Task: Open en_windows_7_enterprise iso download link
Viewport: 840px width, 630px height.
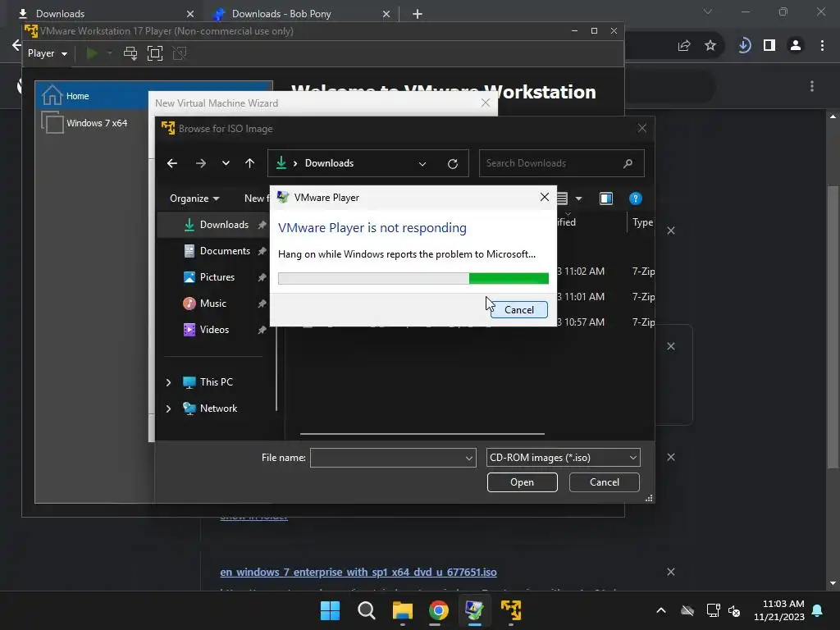Action: [x=358, y=572]
